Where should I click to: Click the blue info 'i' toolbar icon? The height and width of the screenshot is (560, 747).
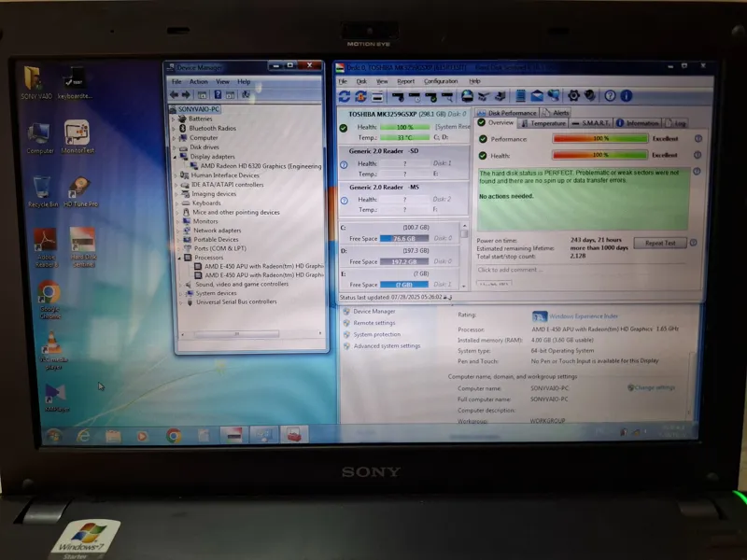click(x=627, y=96)
